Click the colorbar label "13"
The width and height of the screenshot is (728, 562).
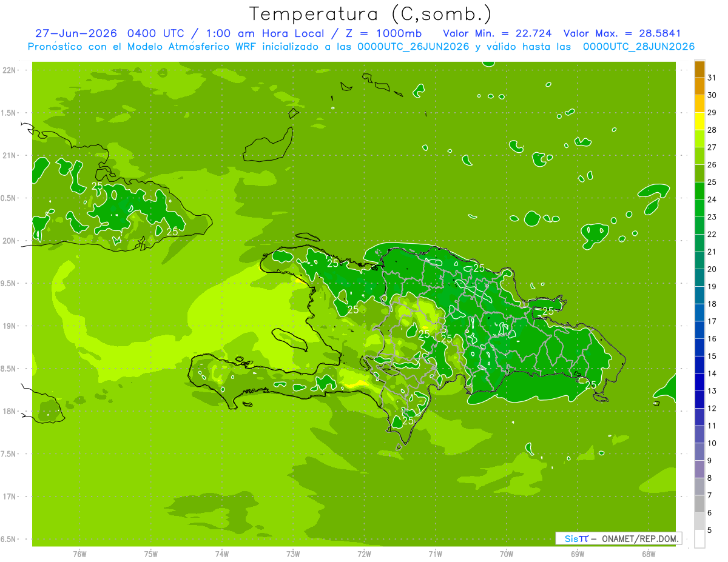[712, 391]
